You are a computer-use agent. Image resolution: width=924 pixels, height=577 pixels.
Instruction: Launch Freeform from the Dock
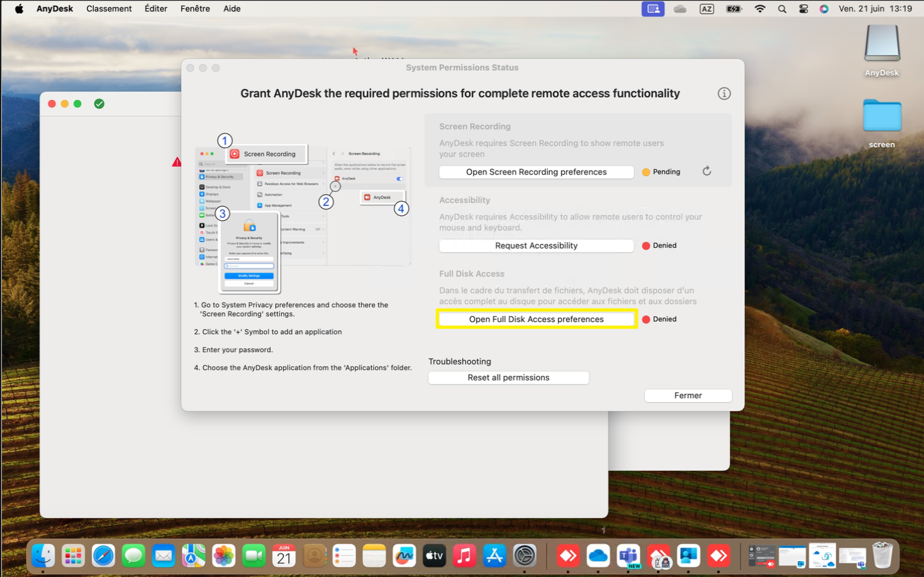[x=404, y=555]
